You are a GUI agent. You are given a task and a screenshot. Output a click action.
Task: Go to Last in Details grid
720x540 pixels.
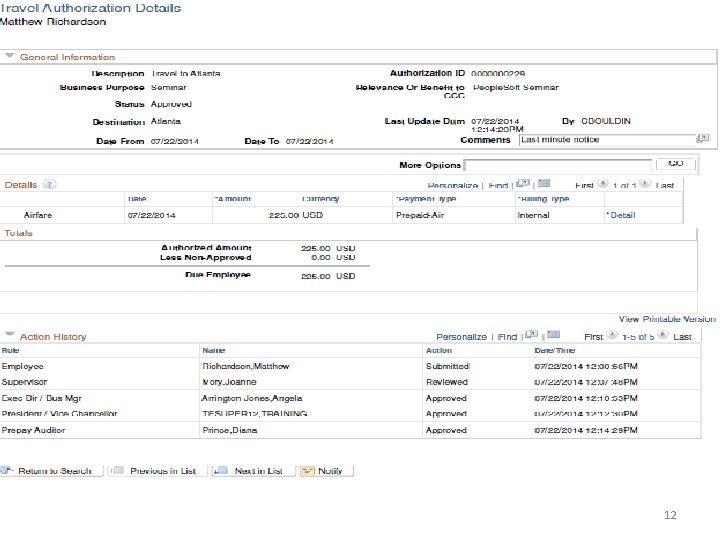(x=664, y=186)
